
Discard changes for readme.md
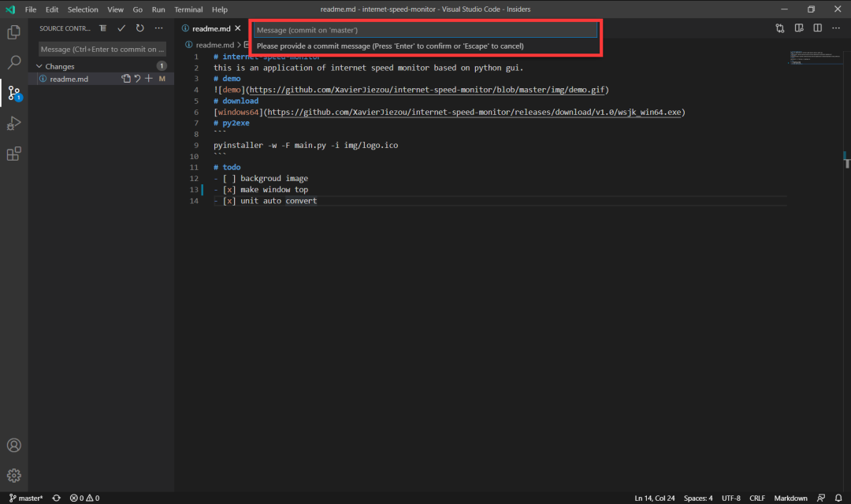(x=137, y=79)
